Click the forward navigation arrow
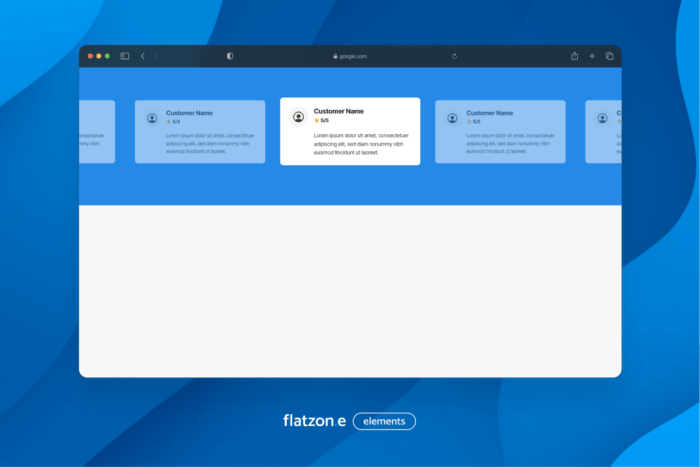Screen dimensions: 700x468 pyautogui.click(x=157, y=56)
